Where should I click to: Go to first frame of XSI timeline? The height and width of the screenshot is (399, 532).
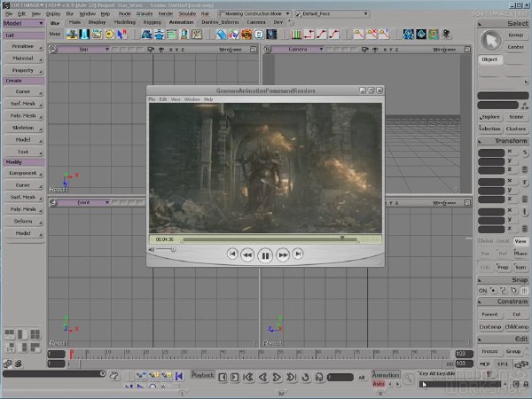tap(248, 377)
